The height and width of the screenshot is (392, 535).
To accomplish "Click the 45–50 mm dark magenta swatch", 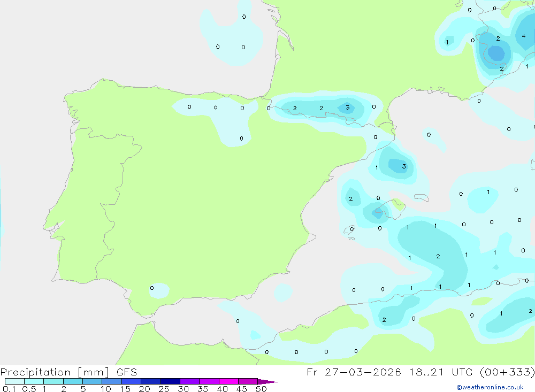I will [x=248, y=381].
